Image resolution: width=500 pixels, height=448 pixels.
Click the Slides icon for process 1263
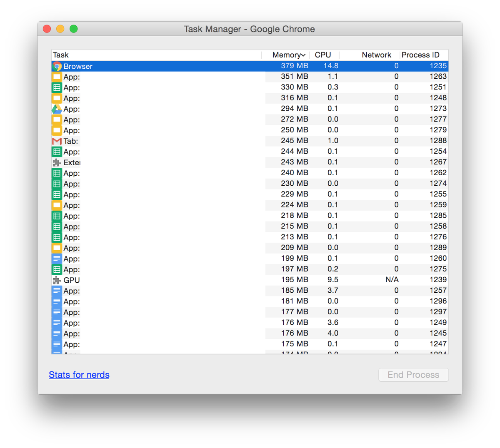tap(57, 77)
